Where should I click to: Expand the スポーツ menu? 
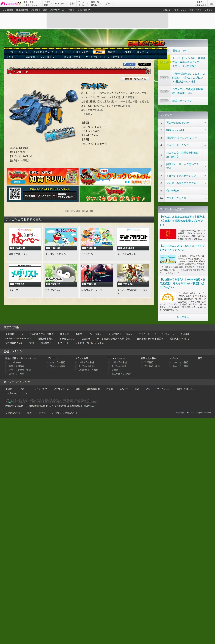click(x=108, y=4)
